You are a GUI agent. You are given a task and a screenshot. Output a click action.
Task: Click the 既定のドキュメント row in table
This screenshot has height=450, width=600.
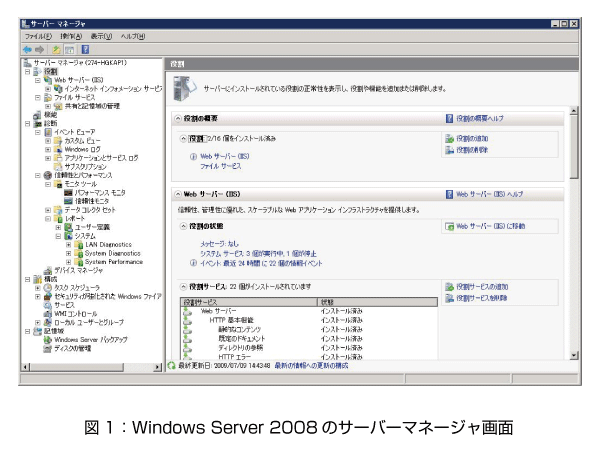(x=309, y=338)
